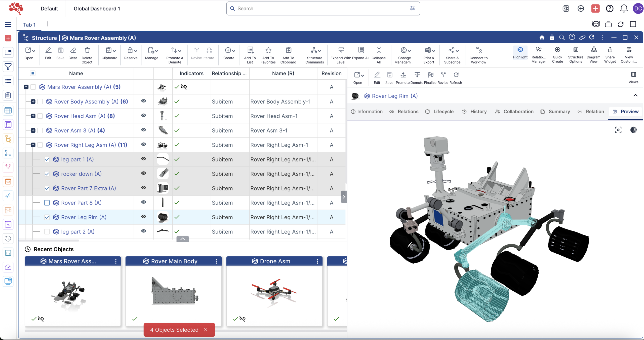
Task: Open the Relationship Manager
Action: tap(539, 50)
